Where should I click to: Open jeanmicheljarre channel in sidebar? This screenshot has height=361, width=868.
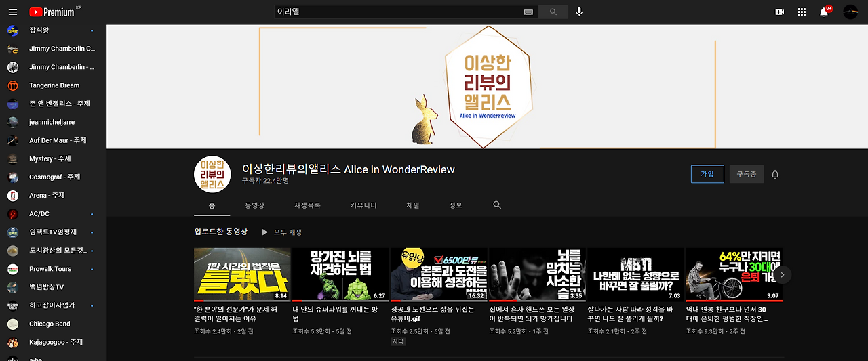(52, 122)
